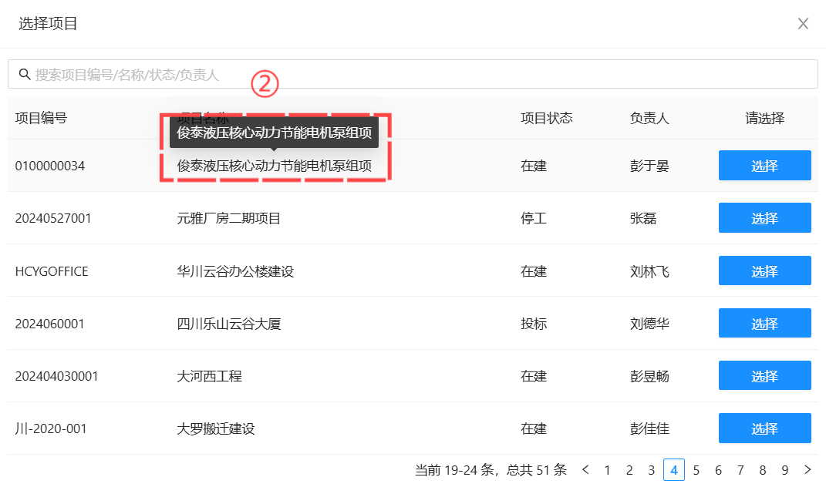Click the search magnifier icon
The image size is (826, 504).
[x=25, y=75]
